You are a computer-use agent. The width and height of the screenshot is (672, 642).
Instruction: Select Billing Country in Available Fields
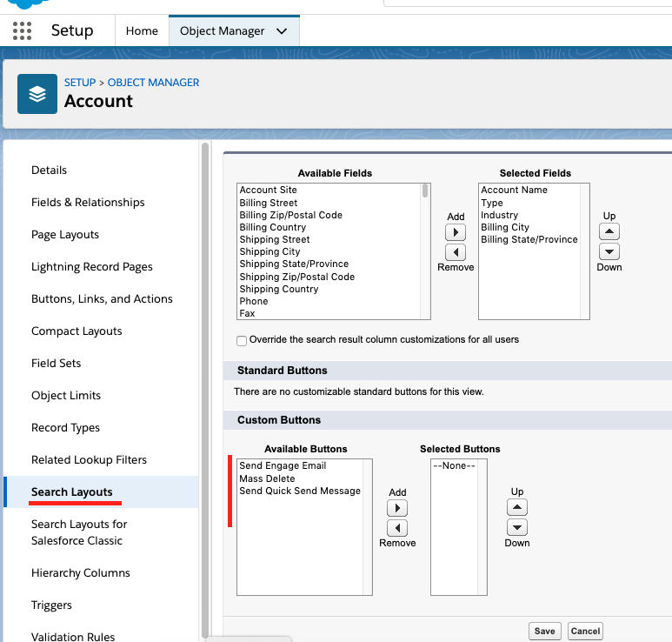[x=273, y=227]
